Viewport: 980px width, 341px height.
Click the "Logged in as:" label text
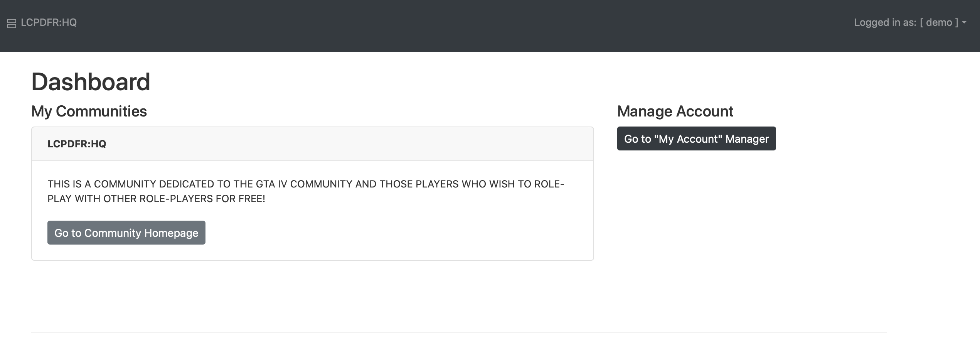click(x=885, y=22)
